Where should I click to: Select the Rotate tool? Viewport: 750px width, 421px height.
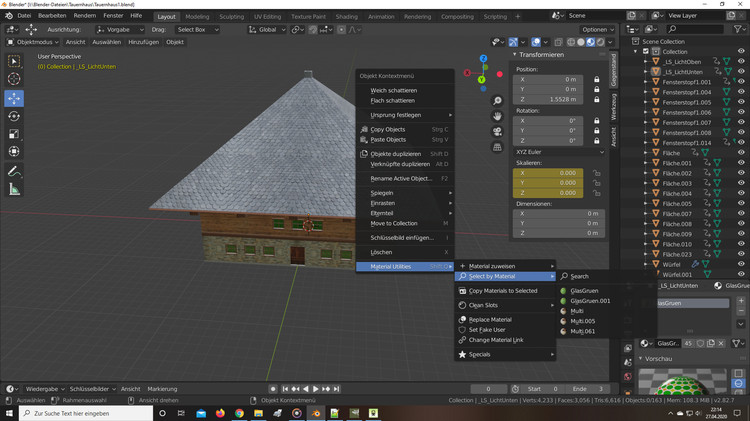(14, 116)
